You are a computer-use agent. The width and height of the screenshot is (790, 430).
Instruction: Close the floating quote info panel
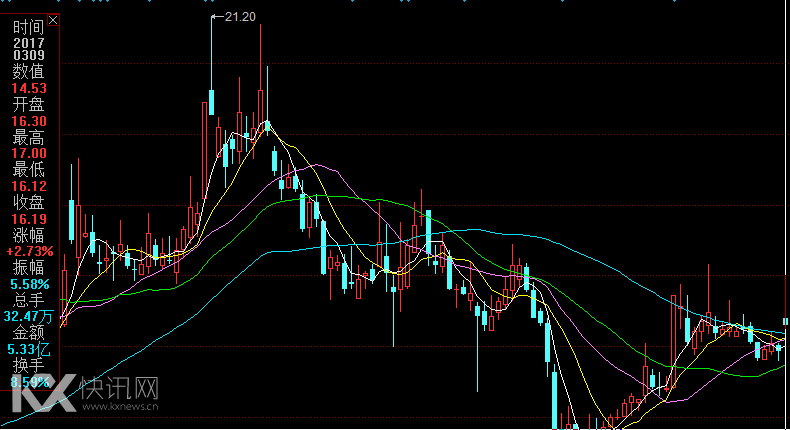click(x=53, y=19)
